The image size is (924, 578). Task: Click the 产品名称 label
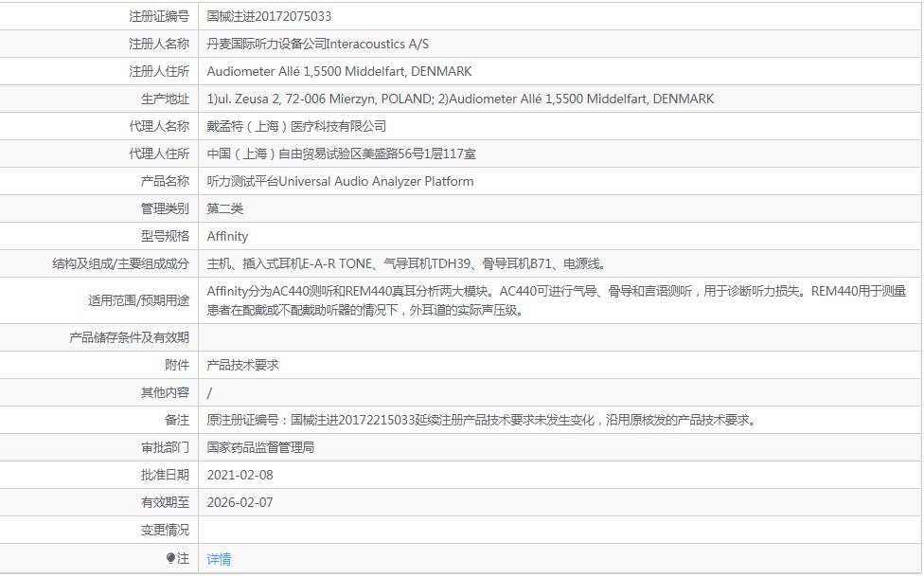165,182
